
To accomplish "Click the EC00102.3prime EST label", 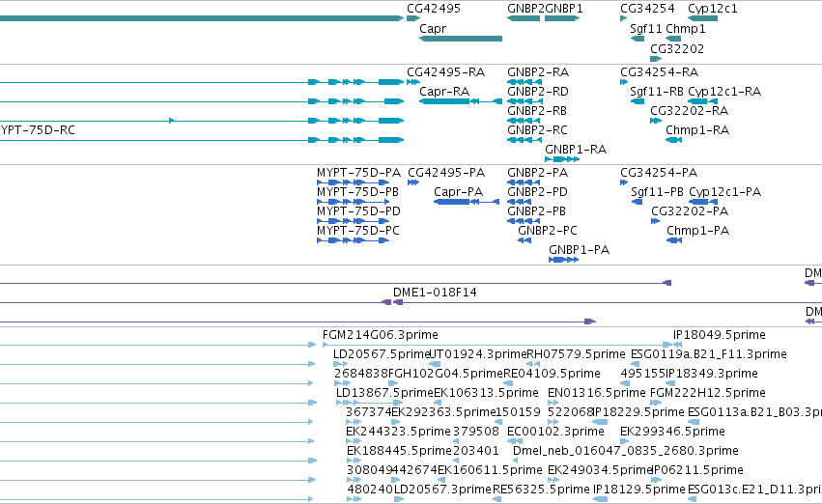I will click(555, 433).
